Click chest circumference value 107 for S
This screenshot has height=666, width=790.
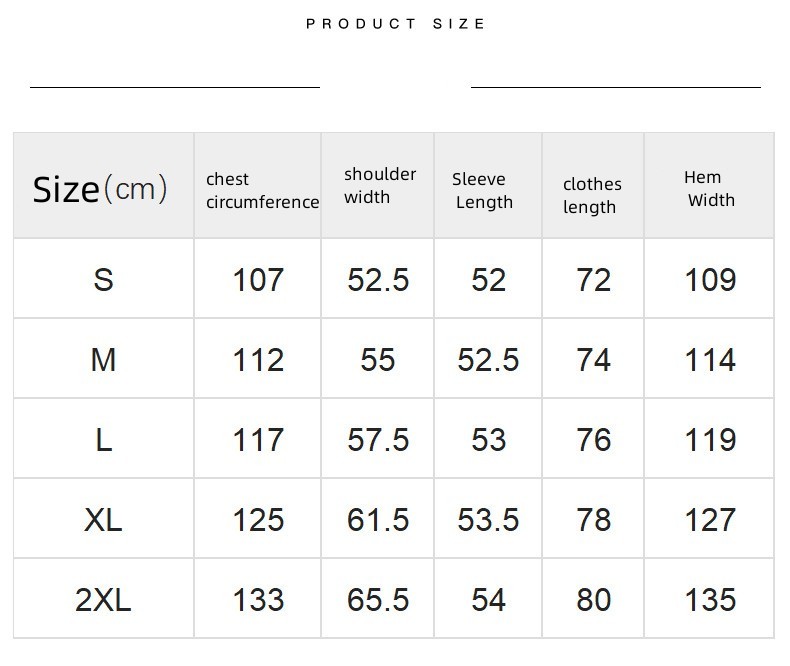[x=258, y=280]
